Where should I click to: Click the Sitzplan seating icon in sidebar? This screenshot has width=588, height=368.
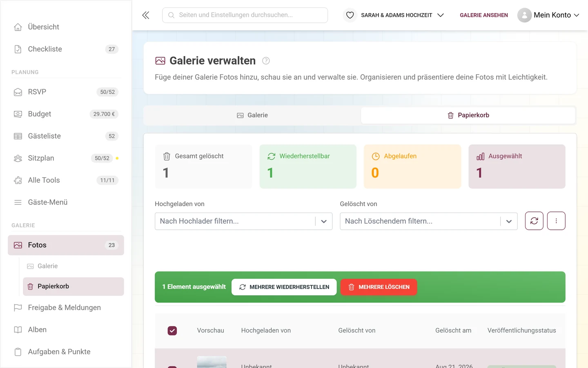pyautogui.click(x=18, y=158)
